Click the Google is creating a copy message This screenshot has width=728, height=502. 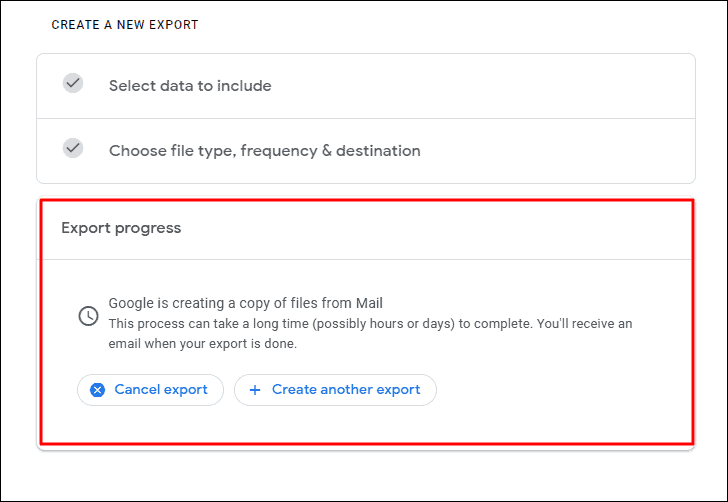coord(245,303)
